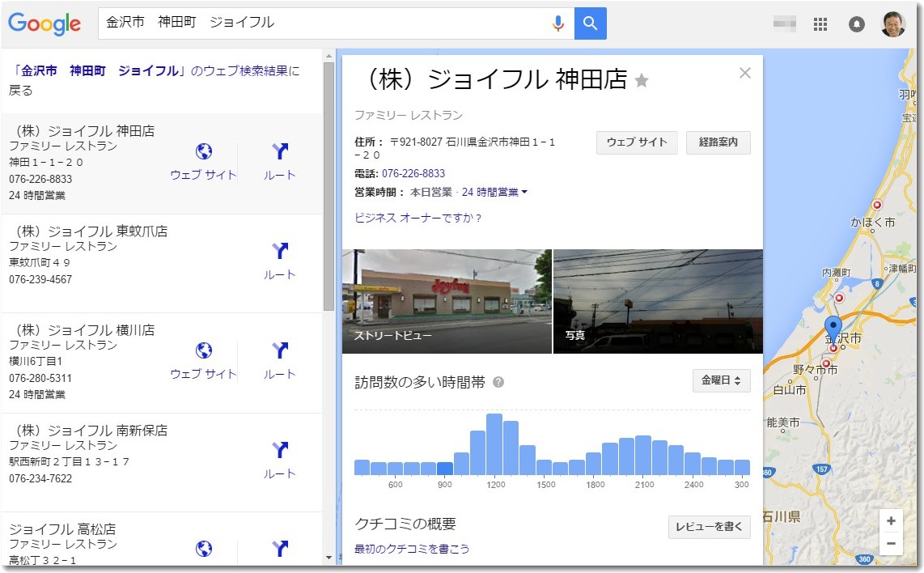
Task: Click phone 076-234-7622 in list
Action: [x=40, y=478]
